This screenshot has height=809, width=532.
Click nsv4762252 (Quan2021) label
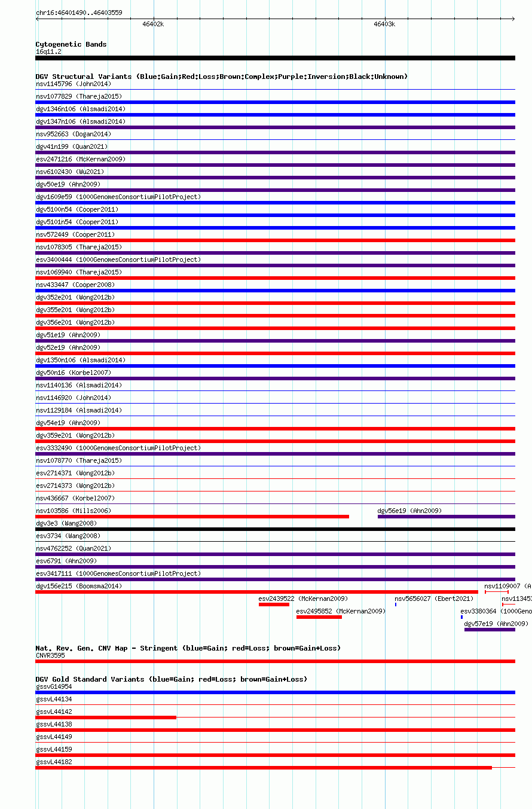(74, 548)
